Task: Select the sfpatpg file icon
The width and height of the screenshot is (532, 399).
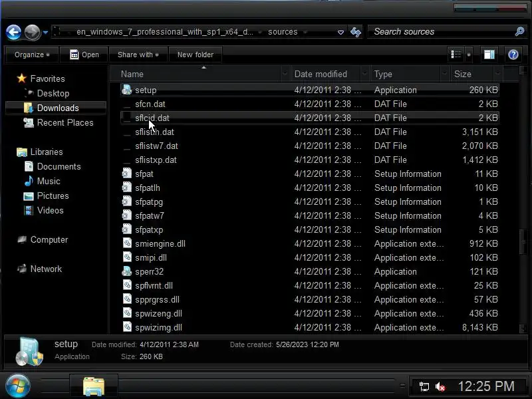Action: click(127, 201)
